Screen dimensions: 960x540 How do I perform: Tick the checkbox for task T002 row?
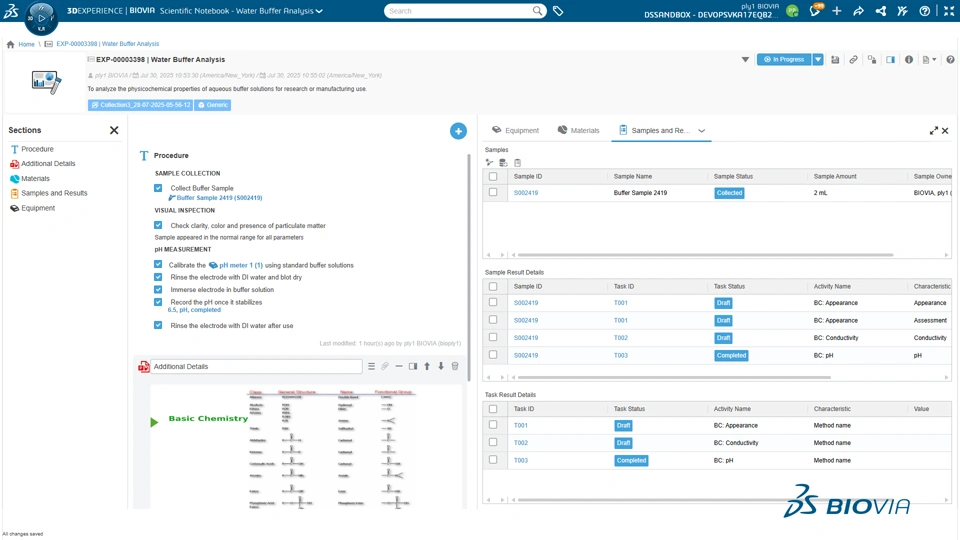493,443
